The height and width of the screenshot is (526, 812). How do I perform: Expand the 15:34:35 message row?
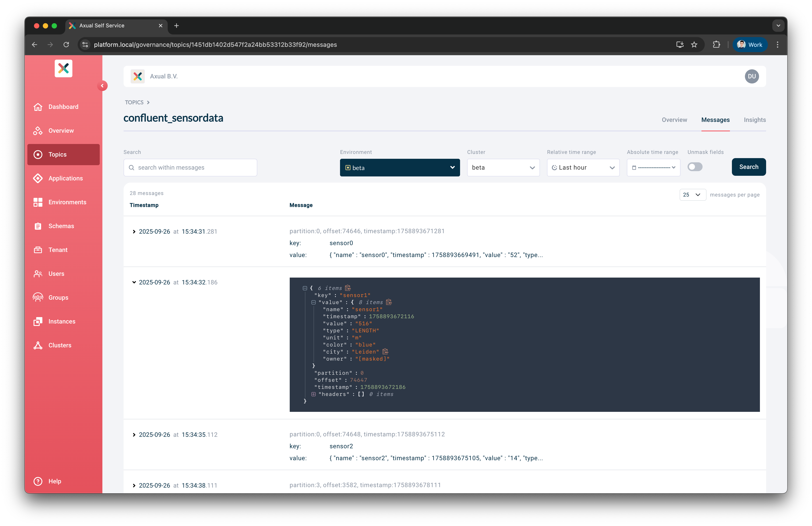click(134, 435)
